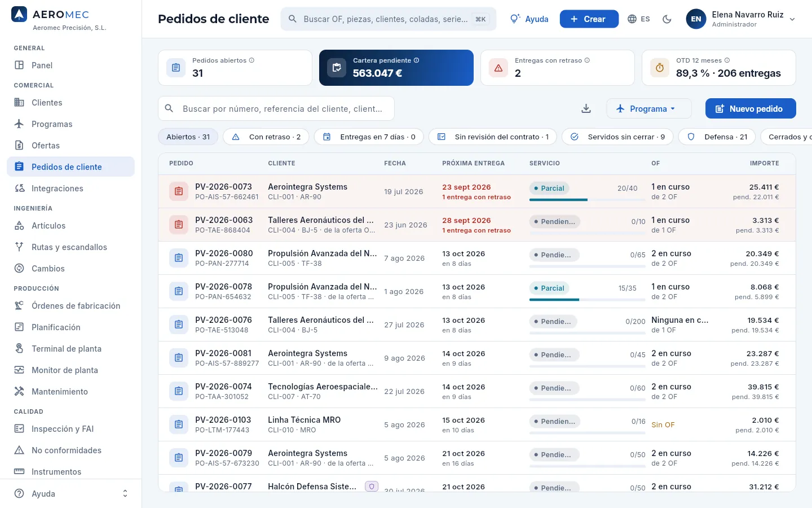812x508 pixels.
Task: Open the Programa dropdown
Action: (649, 108)
